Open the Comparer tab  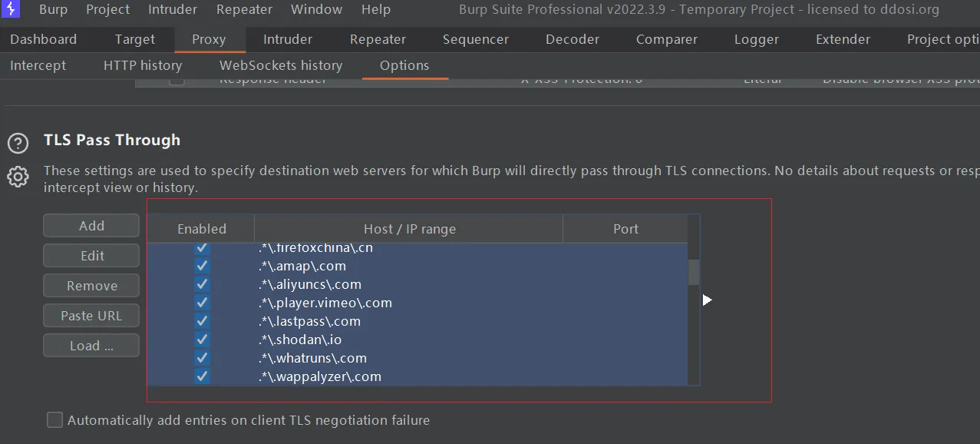(x=667, y=39)
